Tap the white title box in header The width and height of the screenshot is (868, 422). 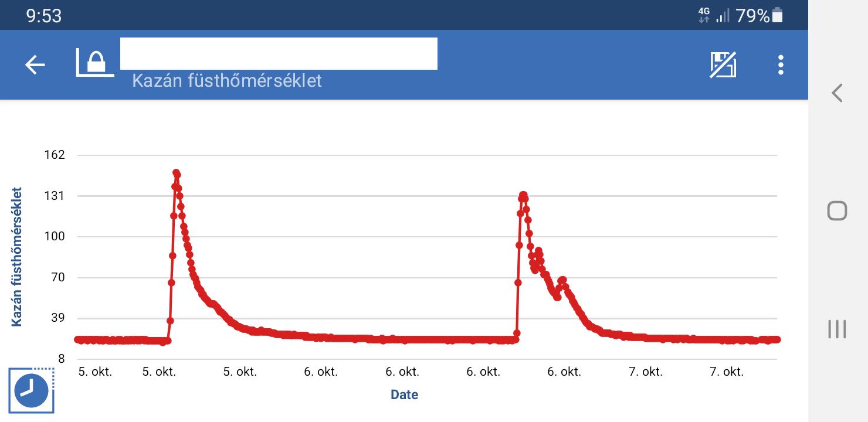tap(279, 53)
